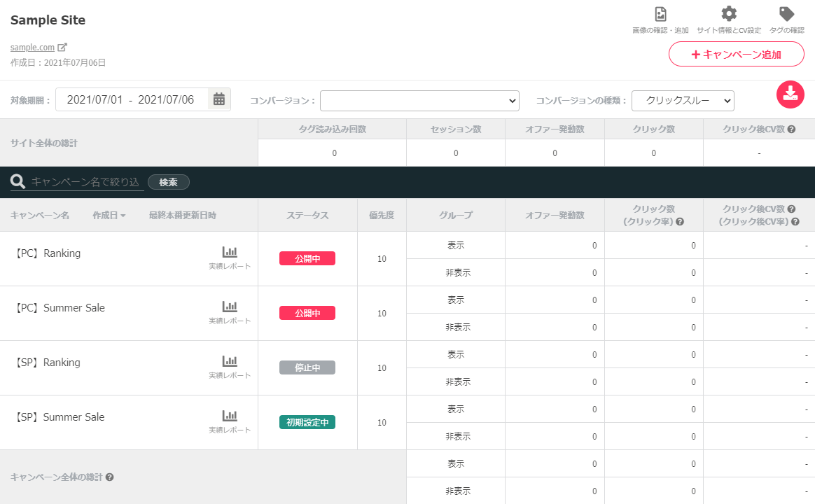
Task: Open performance report for 【PC】Ranking
Action: point(230,252)
